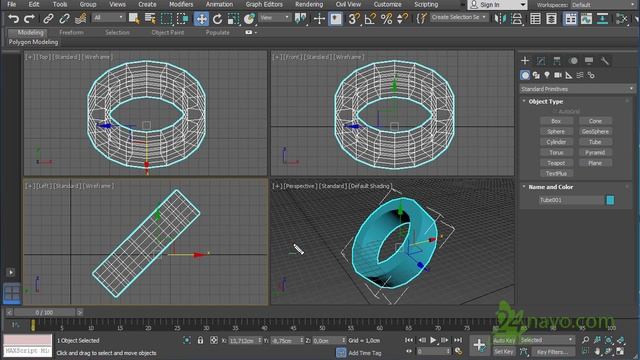Click the Play Animation button

click(433, 340)
